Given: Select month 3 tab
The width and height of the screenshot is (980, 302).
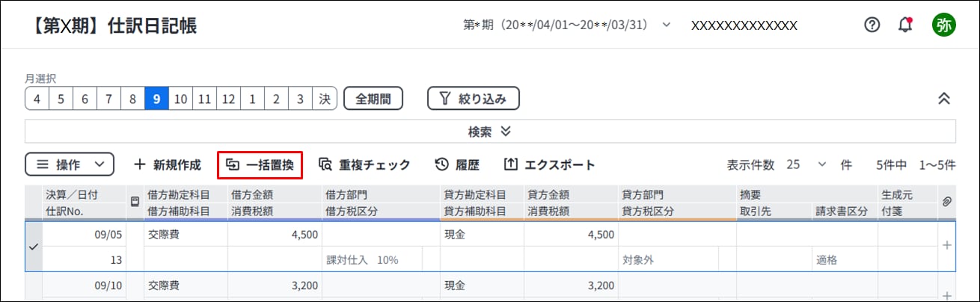Looking at the screenshot, I should 300,98.
